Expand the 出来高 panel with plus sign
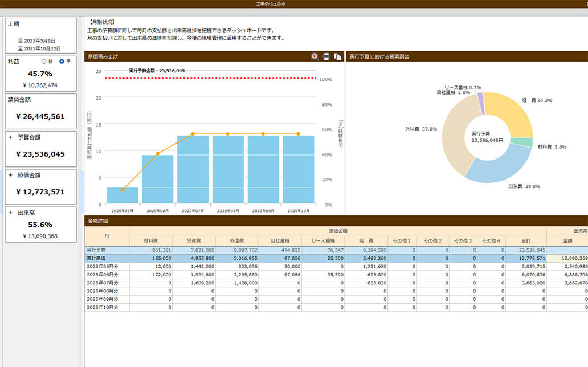The width and height of the screenshot is (588, 367). tap(10, 213)
